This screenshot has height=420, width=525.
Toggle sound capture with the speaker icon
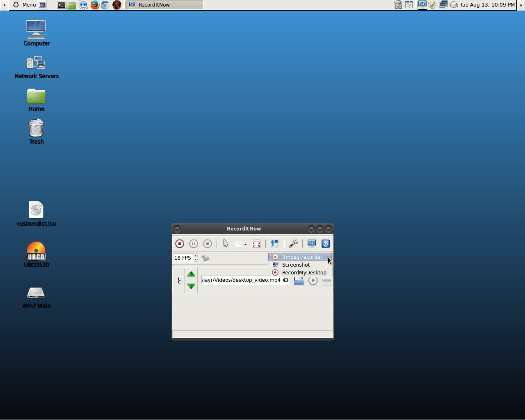click(205, 258)
